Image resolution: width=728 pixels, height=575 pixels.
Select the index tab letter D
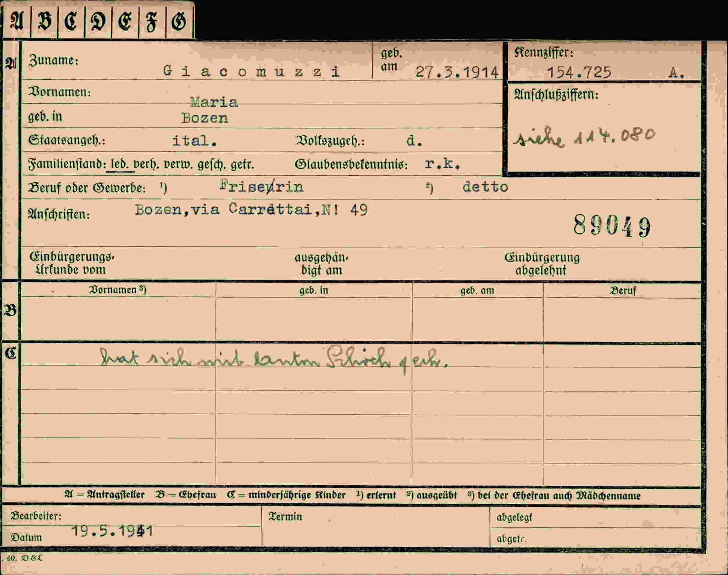(x=98, y=21)
